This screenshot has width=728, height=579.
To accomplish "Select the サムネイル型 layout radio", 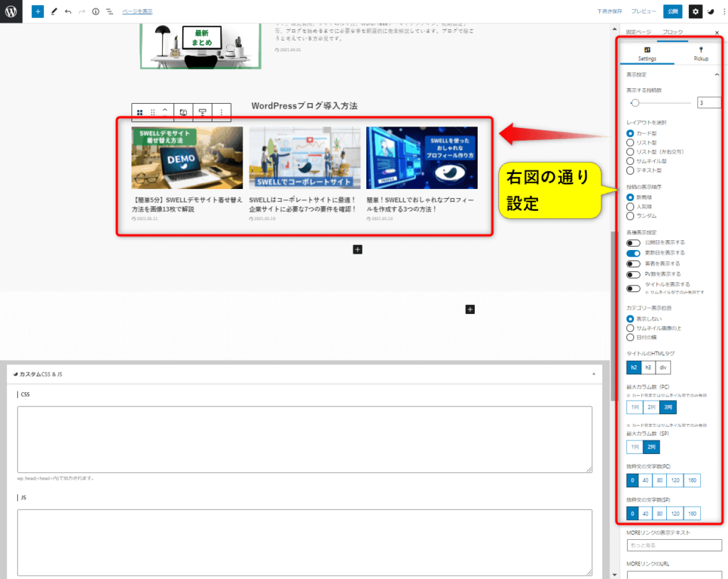I will [630, 161].
